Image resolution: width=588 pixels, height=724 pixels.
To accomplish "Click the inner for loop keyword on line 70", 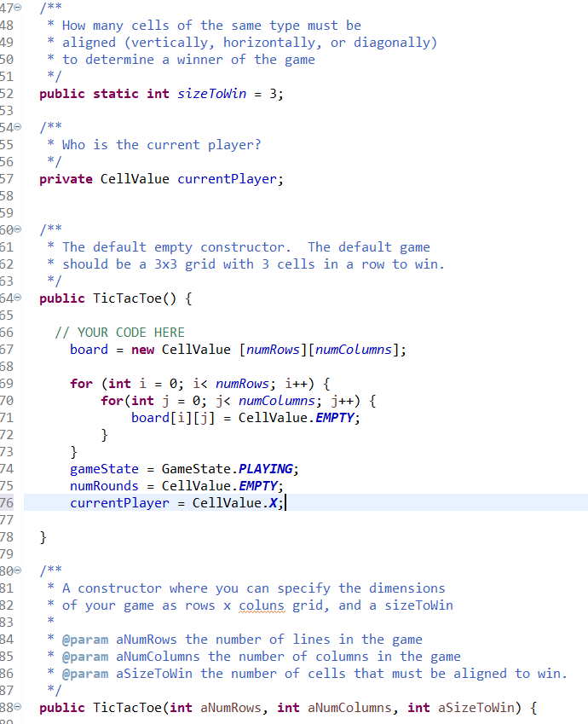I will point(112,401).
